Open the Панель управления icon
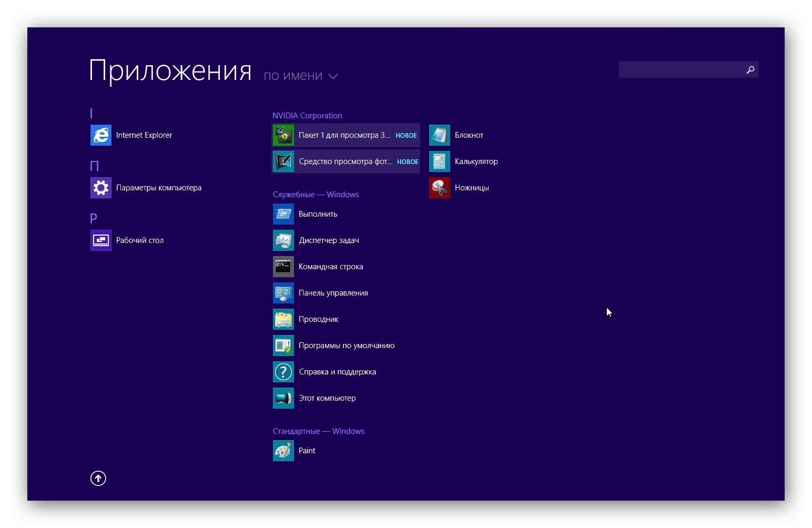Viewport: 812px width, 528px height. [283, 293]
